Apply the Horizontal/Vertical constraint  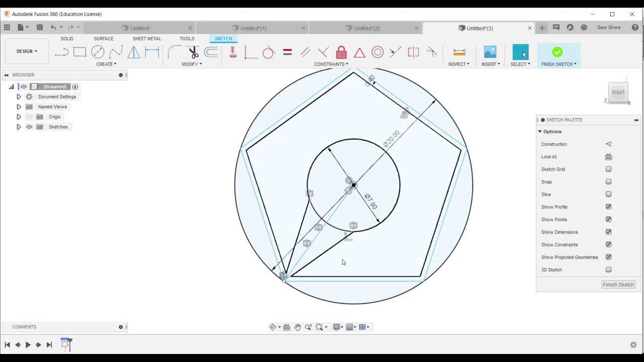pyautogui.click(x=233, y=52)
